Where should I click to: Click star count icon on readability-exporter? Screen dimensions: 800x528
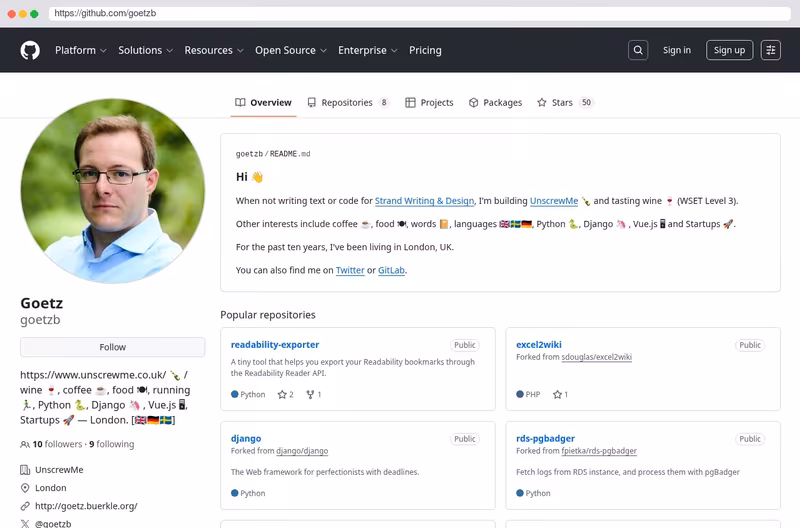[x=282, y=394]
